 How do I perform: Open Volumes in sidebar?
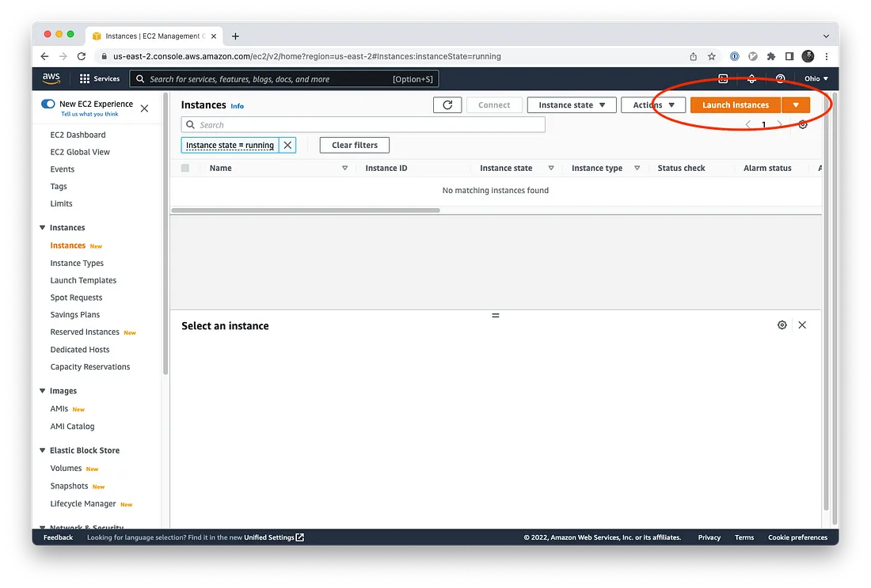[66, 468]
